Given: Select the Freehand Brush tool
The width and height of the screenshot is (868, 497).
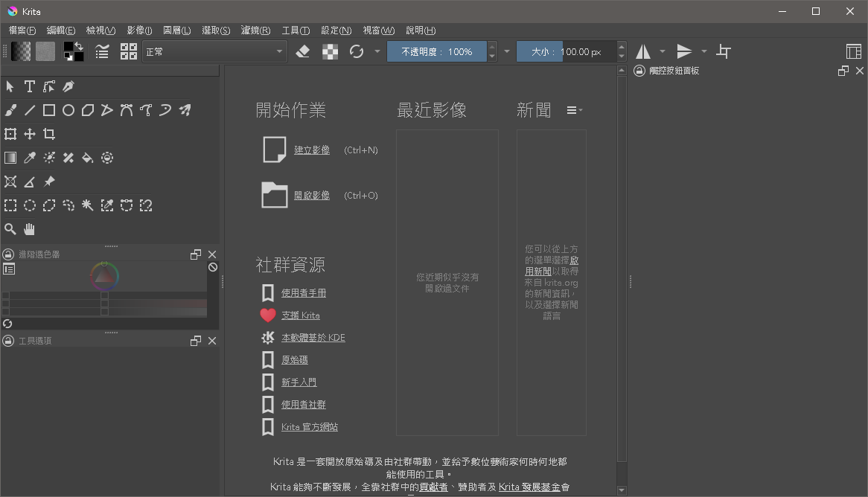Looking at the screenshot, I should (x=10, y=110).
